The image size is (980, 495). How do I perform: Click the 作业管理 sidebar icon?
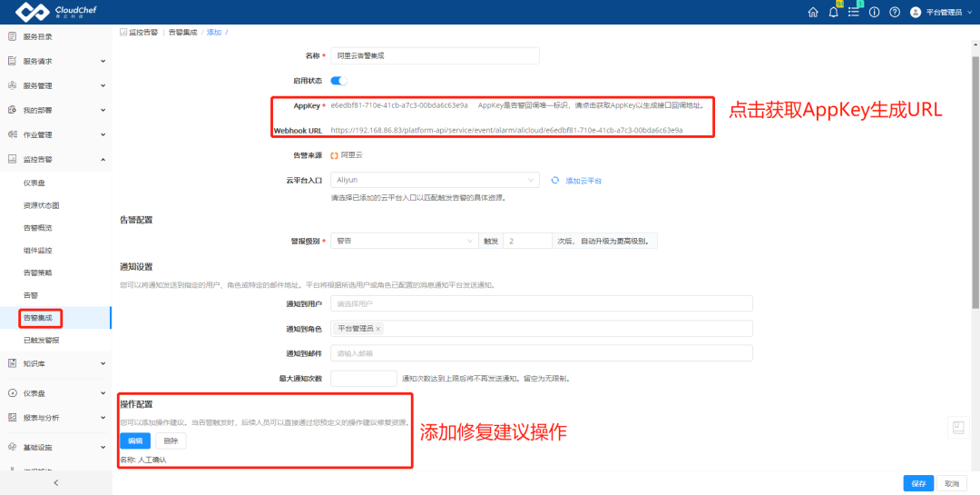click(x=11, y=134)
